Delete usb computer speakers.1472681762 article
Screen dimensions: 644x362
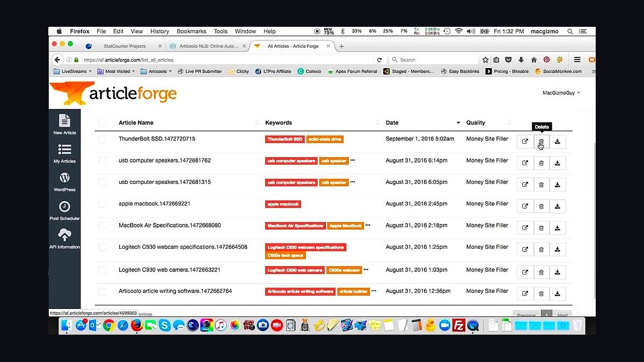point(541,163)
